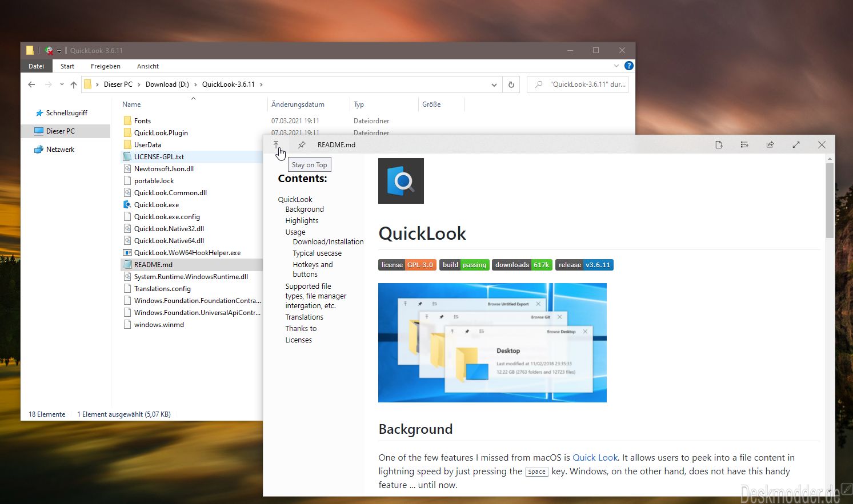853x504 pixels.
Task: Select windows.winmd file
Action: [159, 325]
